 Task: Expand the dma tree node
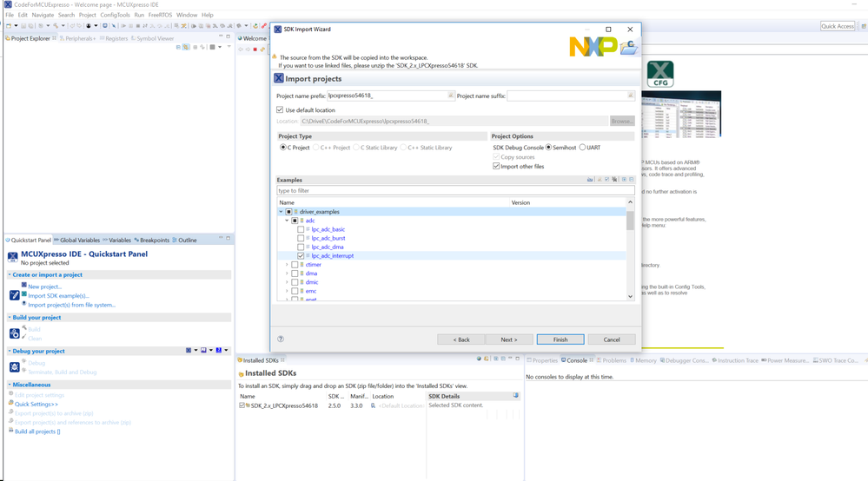[x=287, y=273]
